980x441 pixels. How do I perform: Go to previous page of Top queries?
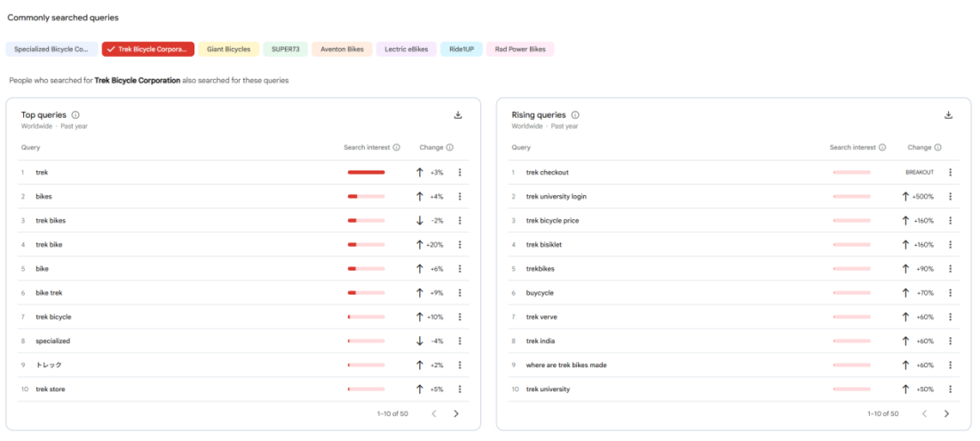point(434,413)
